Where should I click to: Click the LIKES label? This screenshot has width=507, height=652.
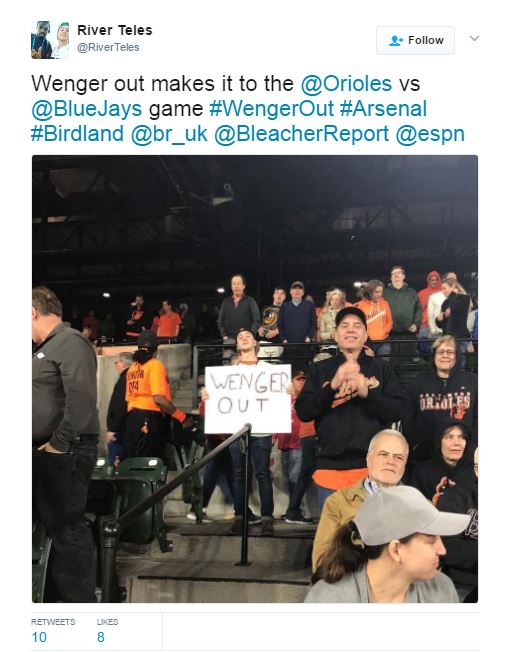point(107,622)
